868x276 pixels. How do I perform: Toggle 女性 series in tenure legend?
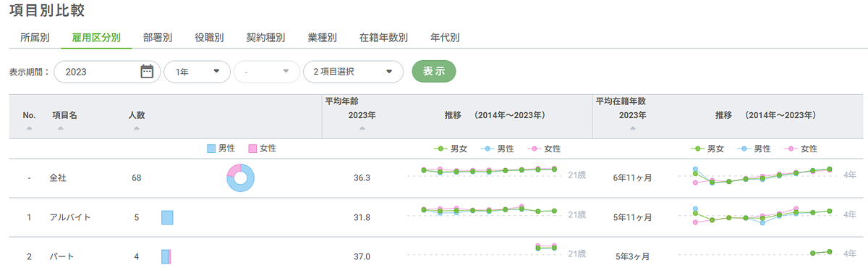tap(800, 149)
